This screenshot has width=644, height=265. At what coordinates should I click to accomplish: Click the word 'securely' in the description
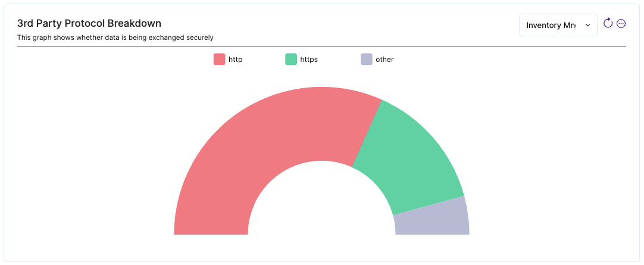tap(201, 38)
